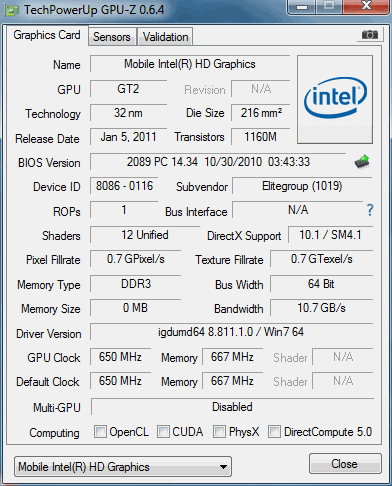
Task: Click the GPU Clock row Memory 667 MHz
Action: click(x=232, y=357)
